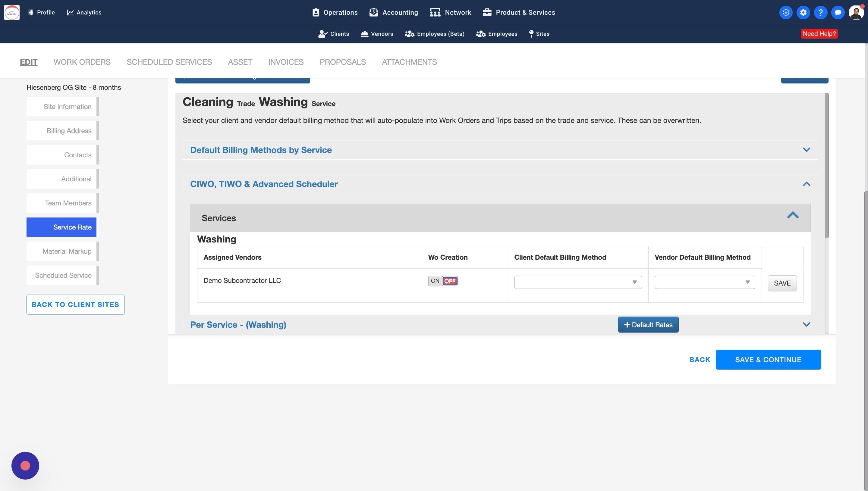Open the Sites pin icon link
The width and height of the screenshot is (868, 491).
(x=539, y=34)
